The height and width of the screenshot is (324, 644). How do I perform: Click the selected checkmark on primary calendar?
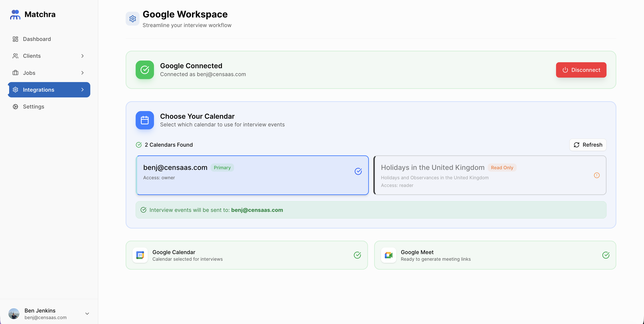pyautogui.click(x=358, y=171)
